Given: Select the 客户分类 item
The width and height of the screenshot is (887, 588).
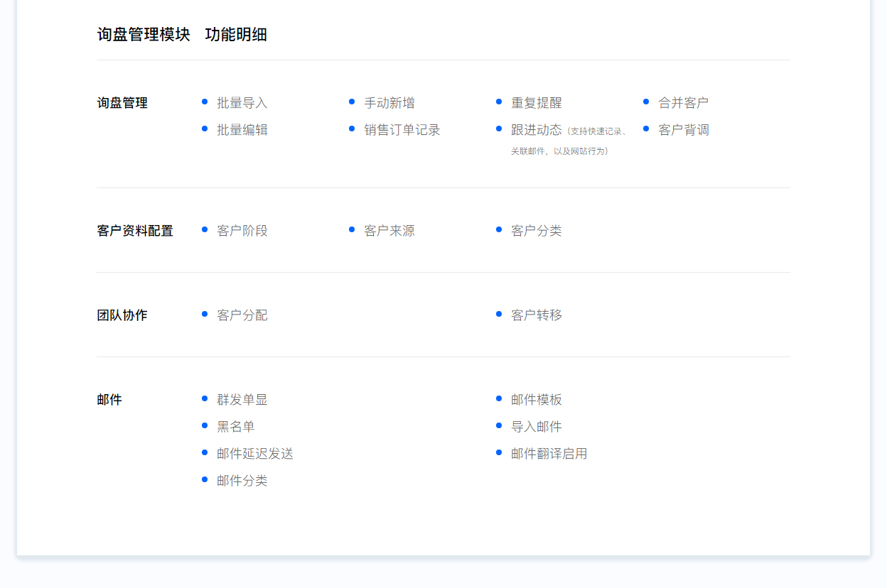Looking at the screenshot, I should click(x=537, y=231).
